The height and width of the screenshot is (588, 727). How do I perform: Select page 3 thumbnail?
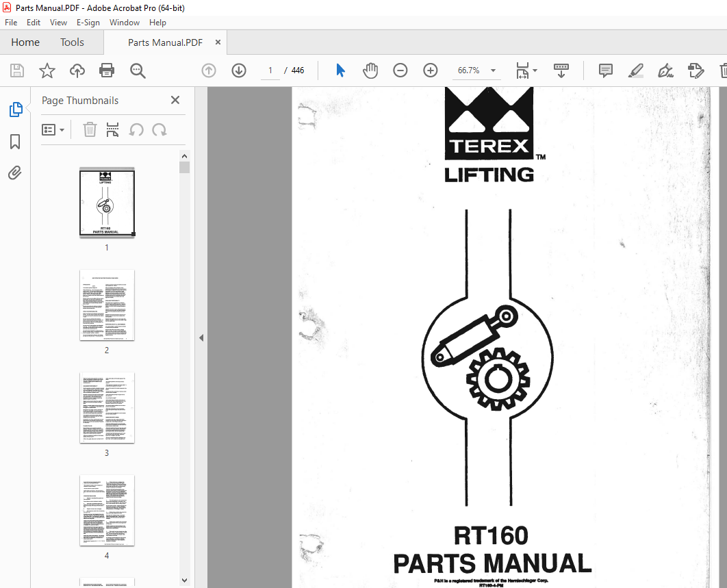(x=107, y=407)
